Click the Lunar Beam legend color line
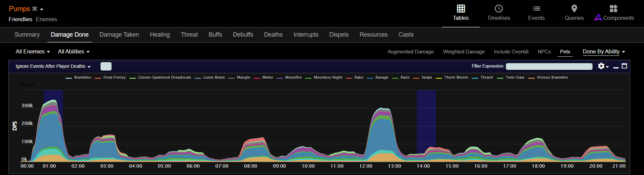Viewport: 644px width, 175px height. click(198, 78)
